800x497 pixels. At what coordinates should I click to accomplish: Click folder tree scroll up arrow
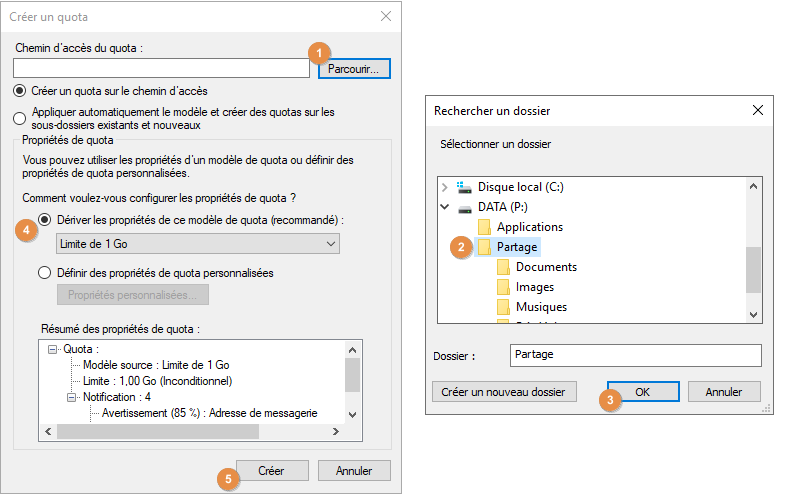point(753,186)
